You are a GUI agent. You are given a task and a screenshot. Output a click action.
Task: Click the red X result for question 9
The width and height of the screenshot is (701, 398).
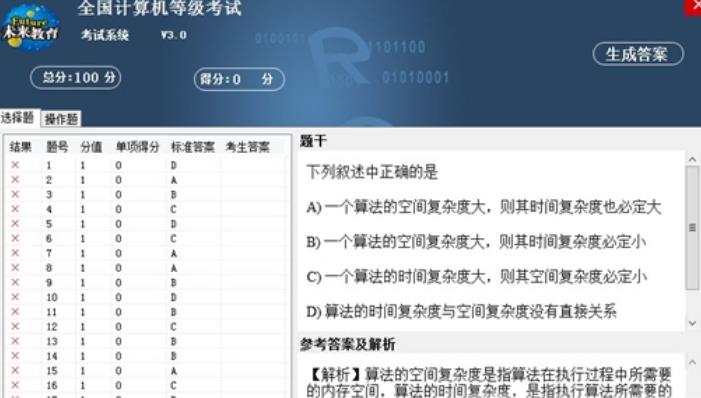pyautogui.click(x=15, y=283)
